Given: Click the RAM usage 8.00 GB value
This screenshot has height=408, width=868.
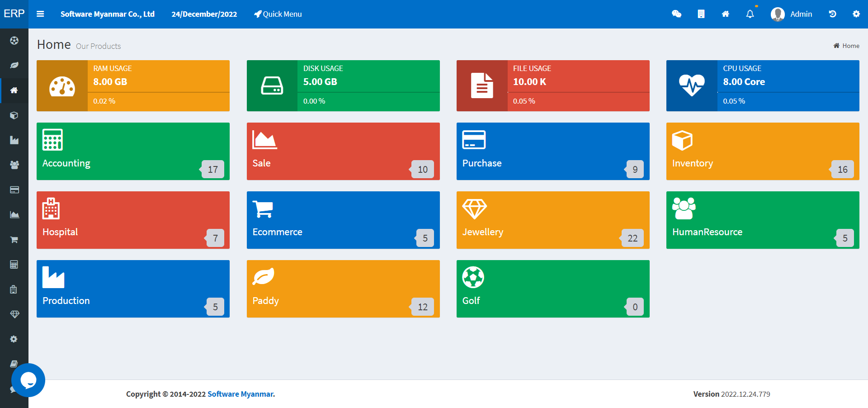Looking at the screenshot, I should pos(110,82).
